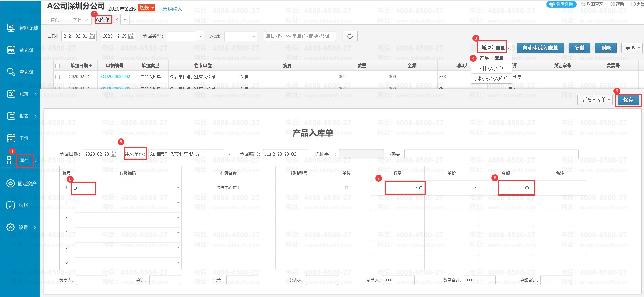Check the row checkbox for KCD2020020002

coord(58,77)
